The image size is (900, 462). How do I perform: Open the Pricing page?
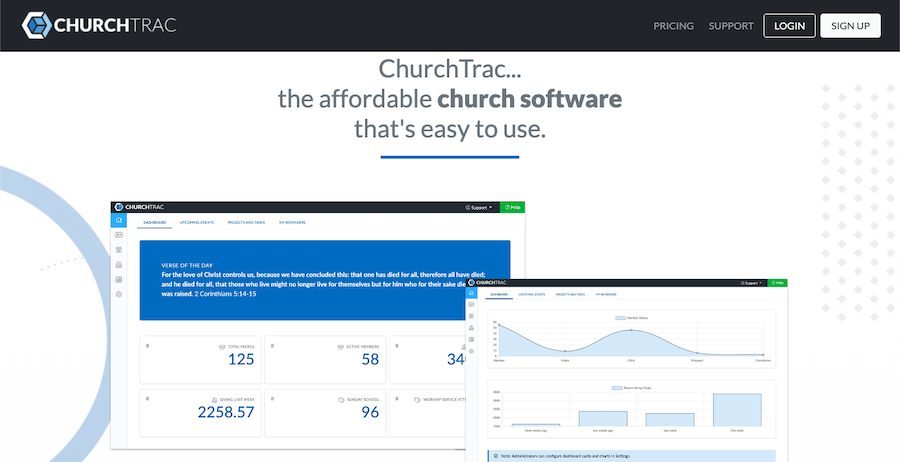673,26
